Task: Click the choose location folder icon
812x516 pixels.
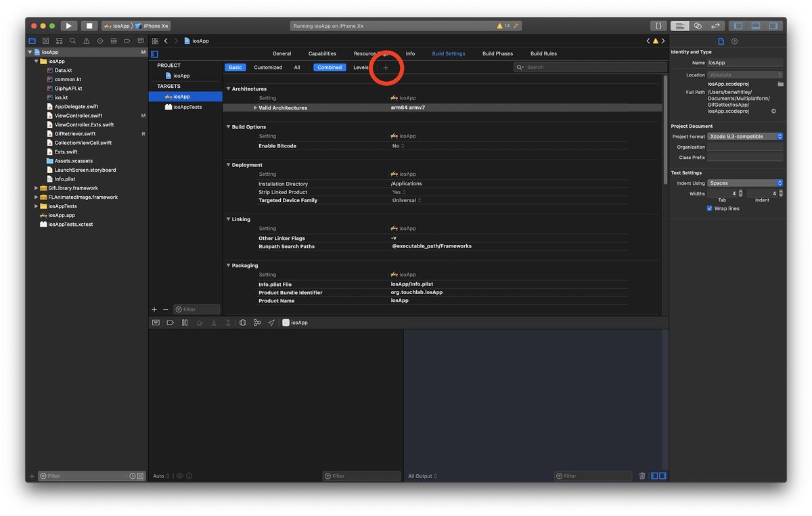Action: click(780, 84)
